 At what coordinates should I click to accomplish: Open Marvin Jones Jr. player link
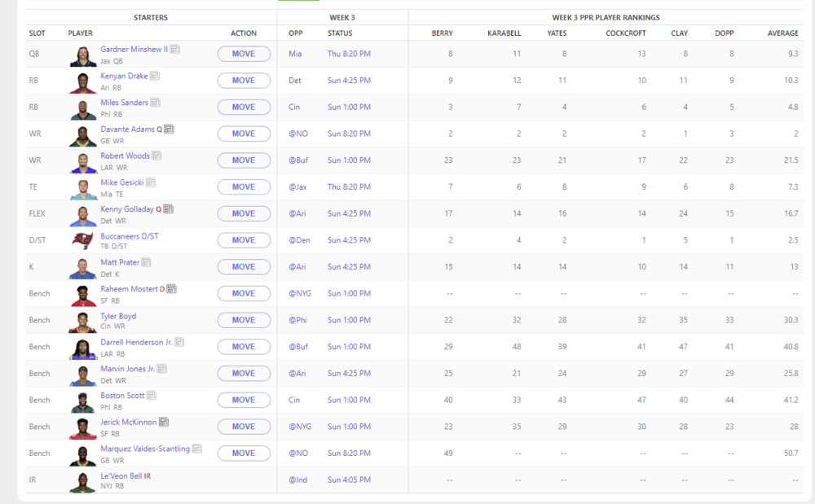pos(128,369)
